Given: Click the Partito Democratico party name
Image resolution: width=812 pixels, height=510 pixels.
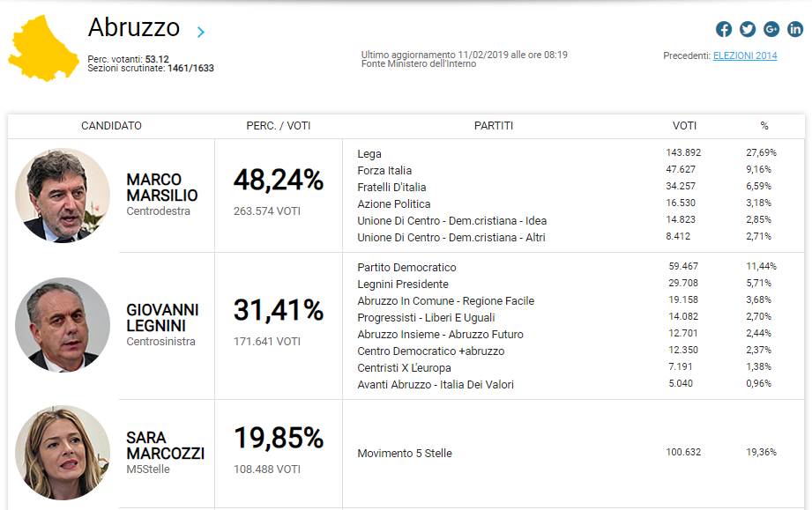Looking at the screenshot, I should click(x=406, y=267).
